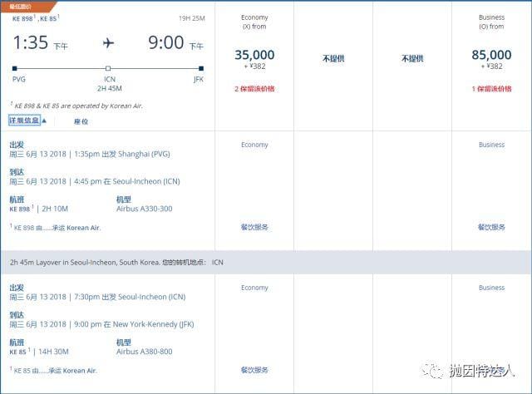This screenshot has width=532, height=394.
Task: Click the 'Economy (X) from' column header
Action: [254, 22]
